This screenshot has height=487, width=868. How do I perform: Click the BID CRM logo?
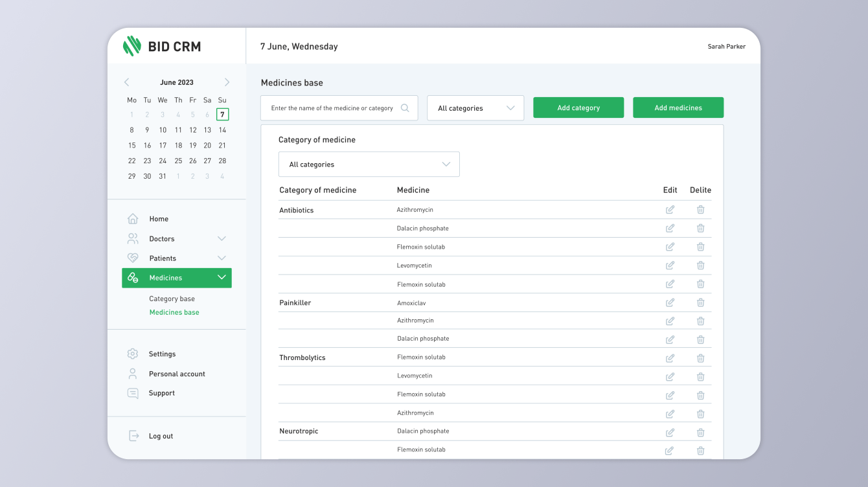pos(162,46)
